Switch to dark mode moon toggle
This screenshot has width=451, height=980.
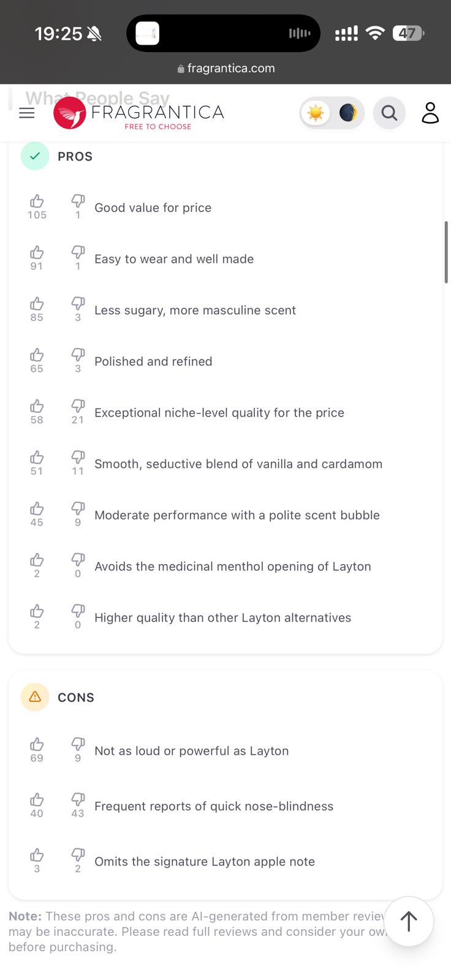pyautogui.click(x=347, y=113)
